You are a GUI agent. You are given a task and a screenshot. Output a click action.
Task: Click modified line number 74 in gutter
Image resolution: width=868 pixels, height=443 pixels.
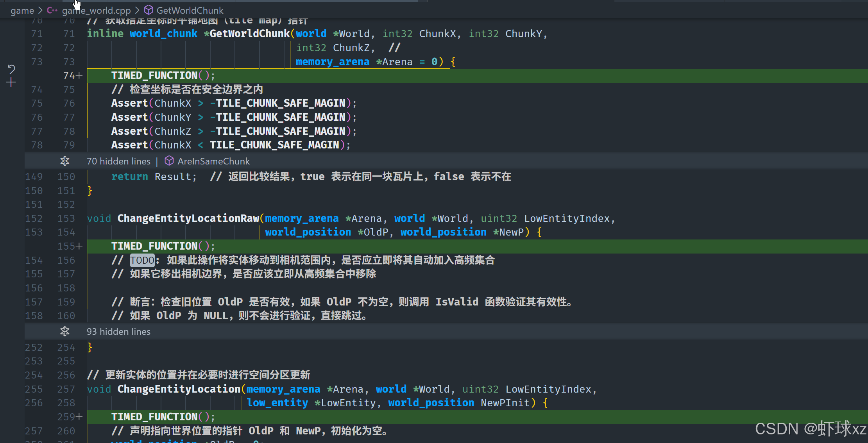pyautogui.click(x=69, y=75)
